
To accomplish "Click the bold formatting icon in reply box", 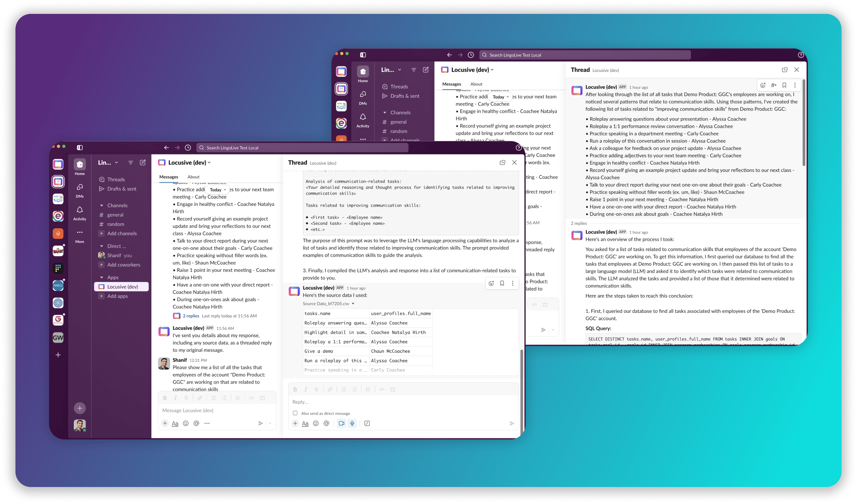I will click(x=296, y=390).
